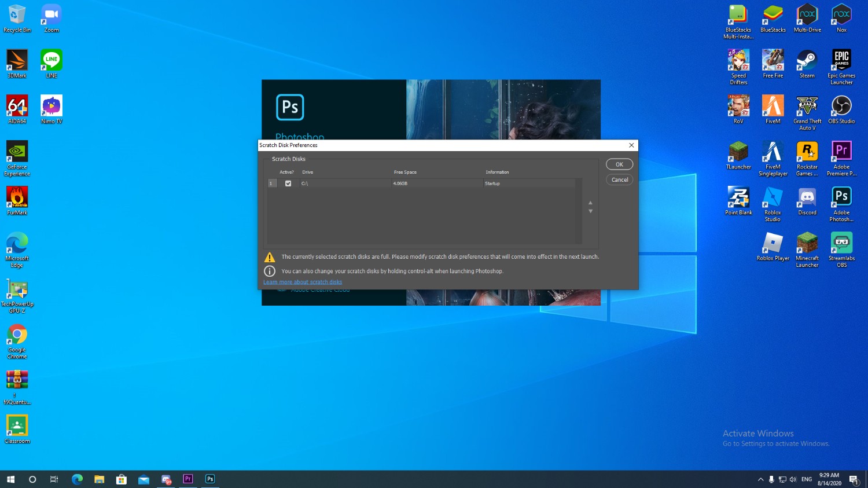Viewport: 868px width, 488px height.
Task: Click OK in Scratch Disk Preferences
Action: click(619, 164)
